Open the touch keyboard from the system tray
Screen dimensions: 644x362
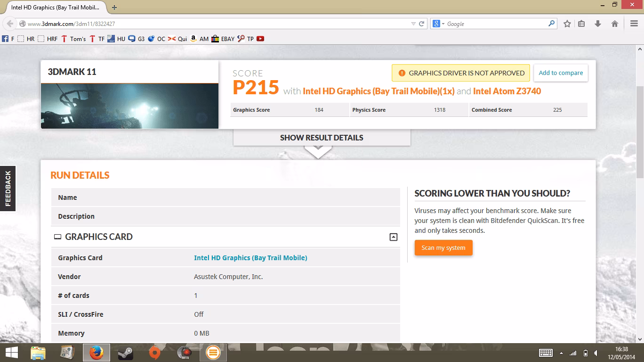click(x=546, y=353)
